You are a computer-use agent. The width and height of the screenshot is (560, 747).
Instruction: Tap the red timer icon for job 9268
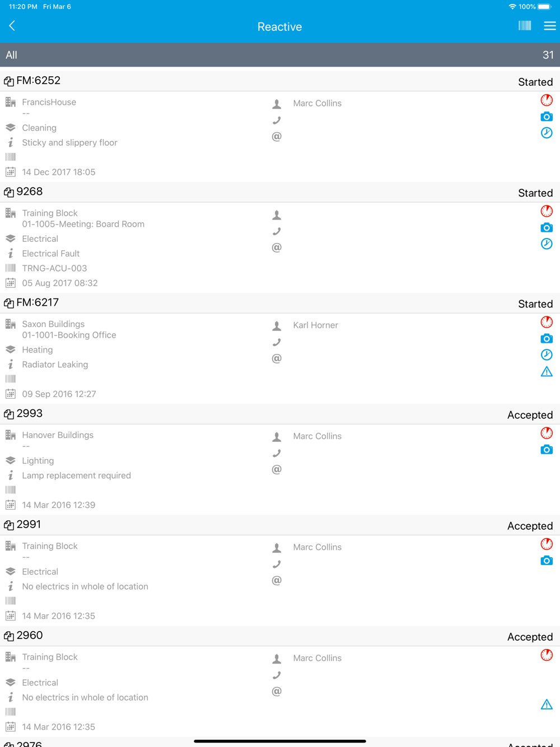pyautogui.click(x=547, y=211)
